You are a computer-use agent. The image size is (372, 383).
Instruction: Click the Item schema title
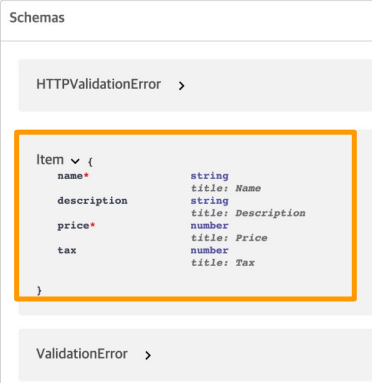point(50,160)
